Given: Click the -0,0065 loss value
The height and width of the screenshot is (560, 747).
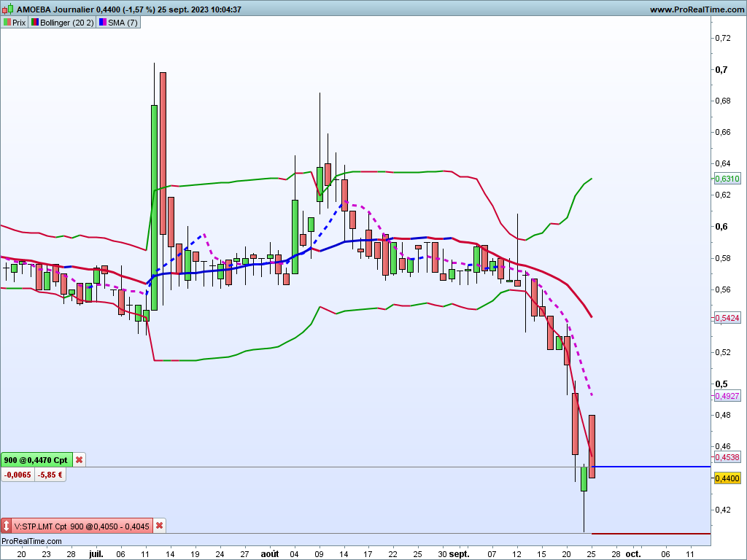Looking at the screenshot, I should coord(18,475).
